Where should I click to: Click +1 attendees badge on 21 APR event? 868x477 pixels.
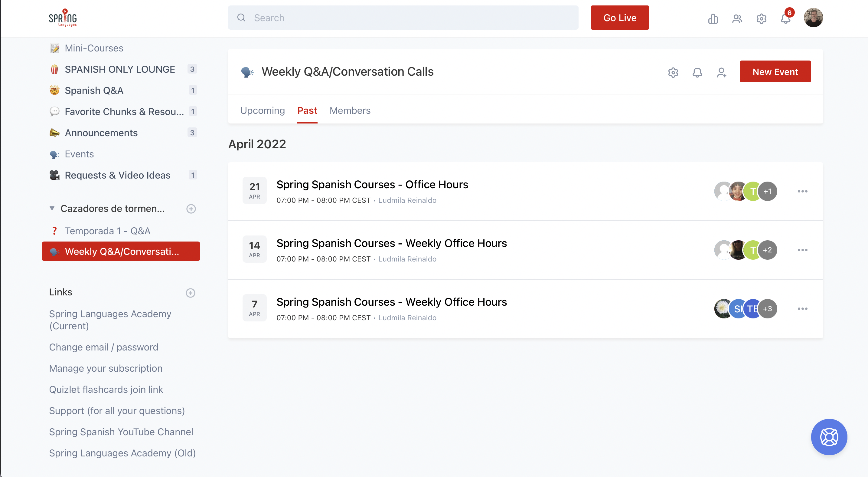coord(768,191)
